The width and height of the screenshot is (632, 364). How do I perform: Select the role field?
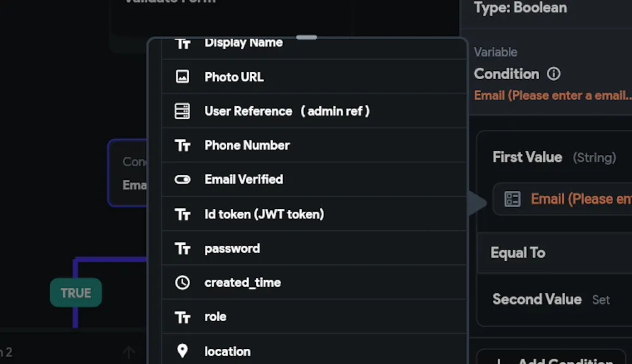pos(314,317)
